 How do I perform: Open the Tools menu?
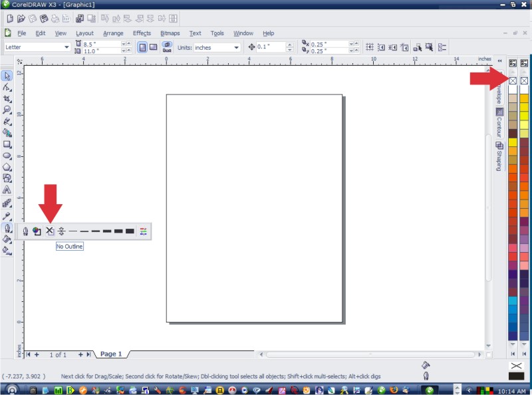click(x=217, y=33)
